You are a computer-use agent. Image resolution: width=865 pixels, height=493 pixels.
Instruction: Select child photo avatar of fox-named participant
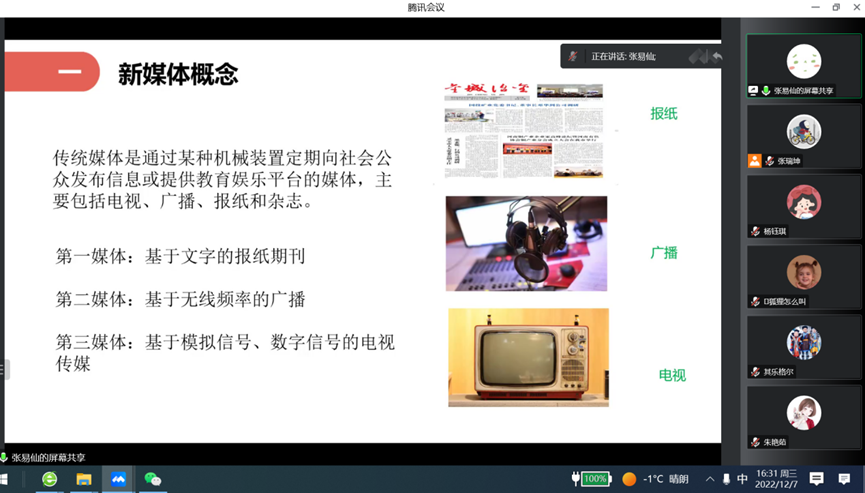click(x=804, y=272)
